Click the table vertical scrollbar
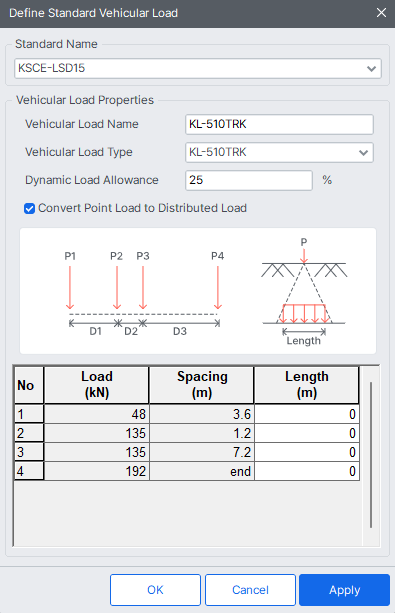 click(370, 455)
